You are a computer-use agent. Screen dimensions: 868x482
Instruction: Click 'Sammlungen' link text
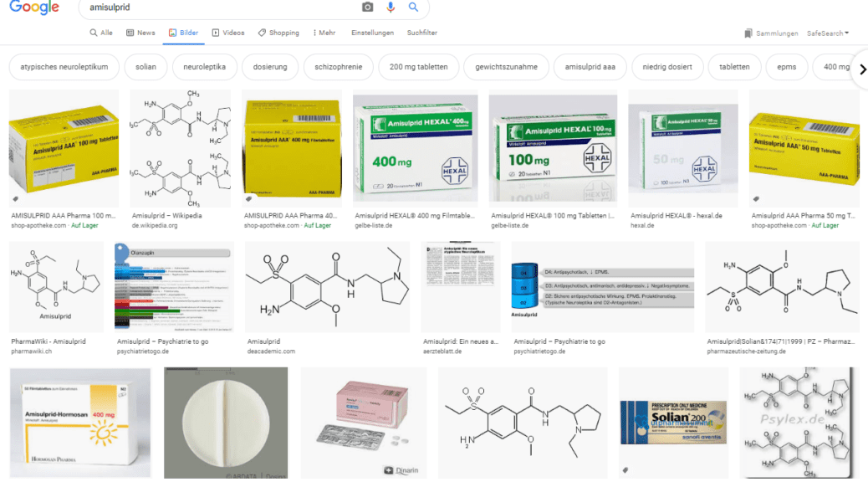[777, 33]
